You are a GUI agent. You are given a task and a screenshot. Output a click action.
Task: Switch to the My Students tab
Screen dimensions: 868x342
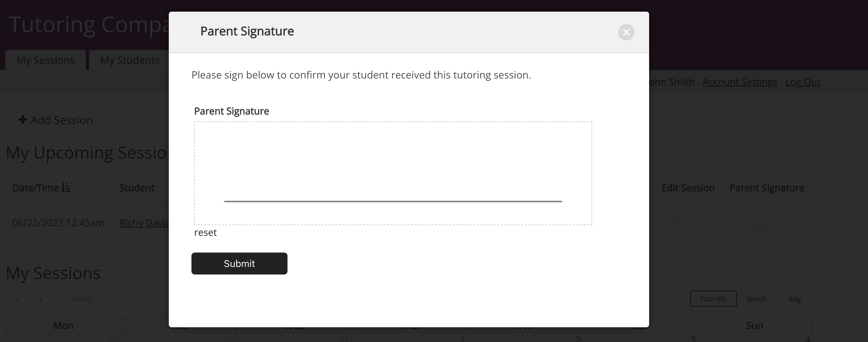pyautogui.click(x=130, y=60)
